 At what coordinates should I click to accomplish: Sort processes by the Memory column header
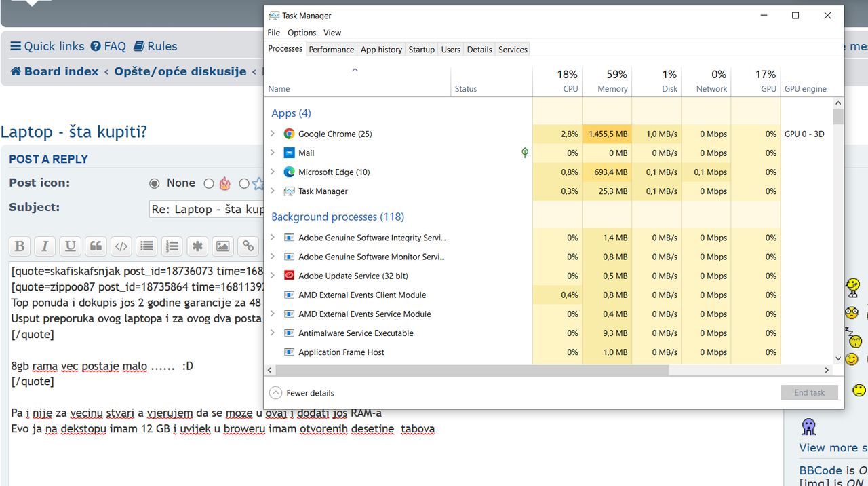point(607,81)
